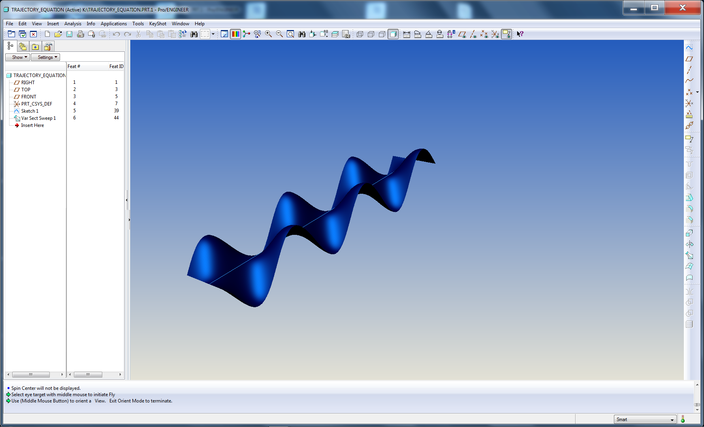Toggle the color spectrum display icon
Image resolution: width=704 pixels, height=427 pixels.
(235, 34)
